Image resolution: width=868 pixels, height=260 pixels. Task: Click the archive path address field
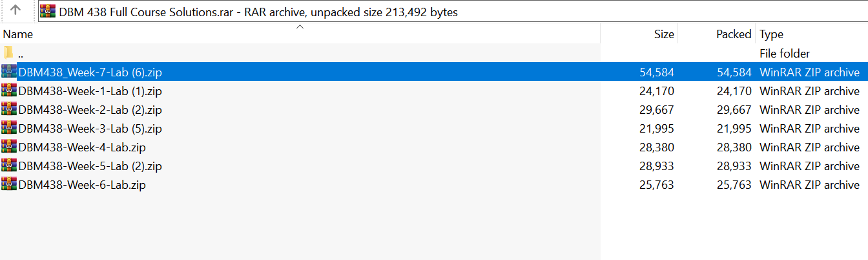(452, 12)
